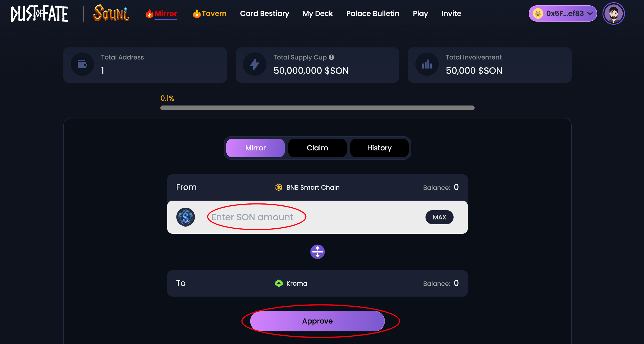Select the Mirror tab in the panel
The width and height of the screenshot is (644, 344).
coord(255,148)
